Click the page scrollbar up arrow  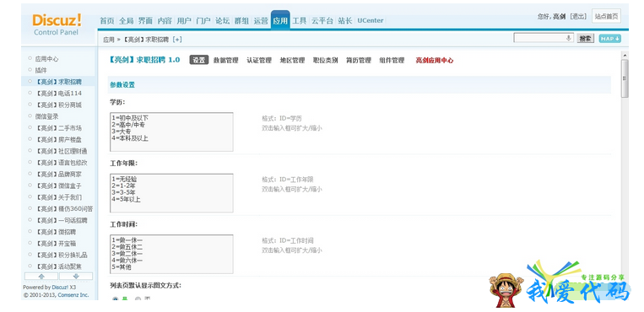tap(625, 56)
